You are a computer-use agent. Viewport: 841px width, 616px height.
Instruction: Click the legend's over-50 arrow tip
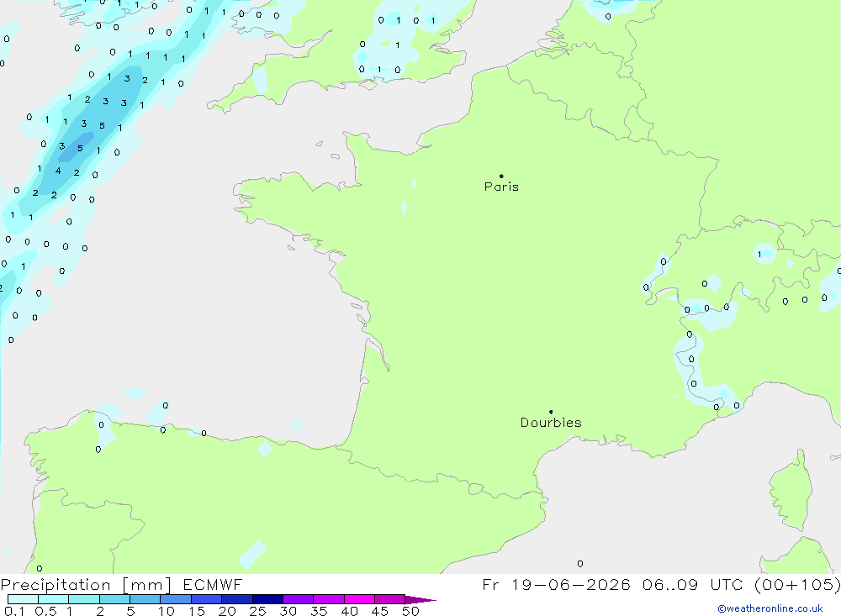tap(421, 600)
